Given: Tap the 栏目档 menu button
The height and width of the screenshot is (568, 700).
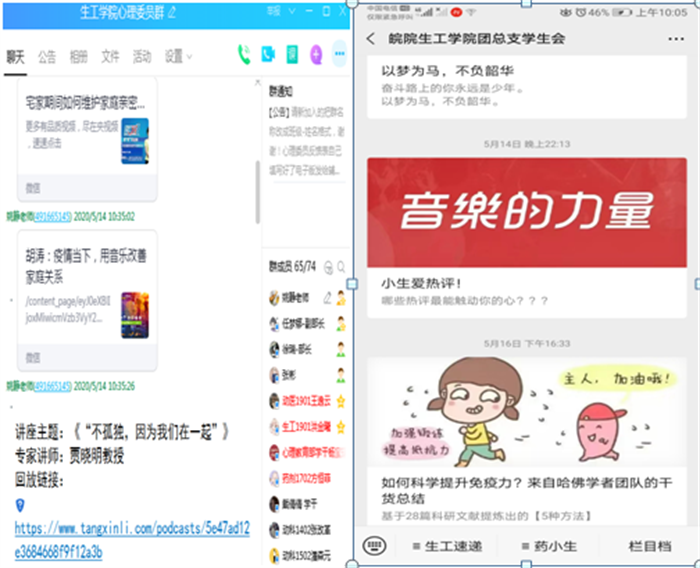Looking at the screenshot, I should click(649, 546).
